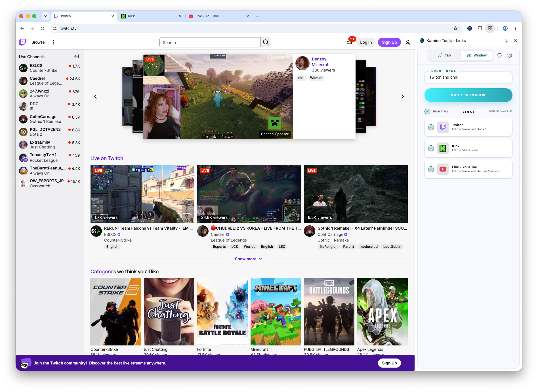
Task: Reload the page
Action: [x=43, y=28]
